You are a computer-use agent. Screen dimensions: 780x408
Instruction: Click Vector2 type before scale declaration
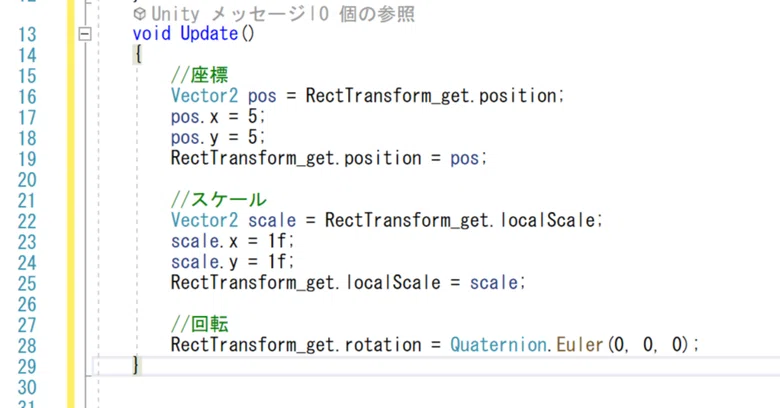pyautogui.click(x=204, y=220)
